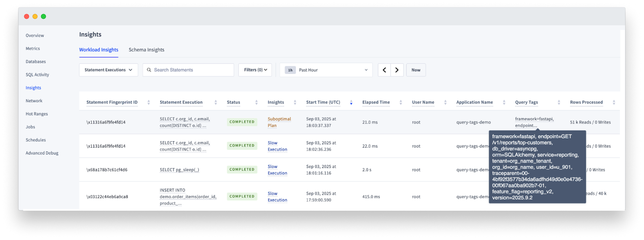Viewport: 644px width, 240px height.
Task: Open Insights in the sidebar
Action: (33, 88)
